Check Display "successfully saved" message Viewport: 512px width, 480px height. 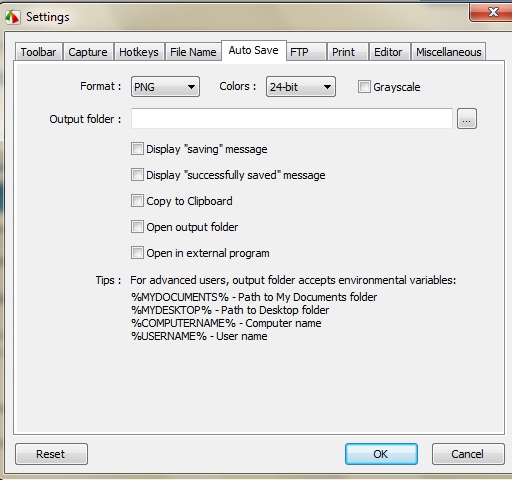(137, 175)
